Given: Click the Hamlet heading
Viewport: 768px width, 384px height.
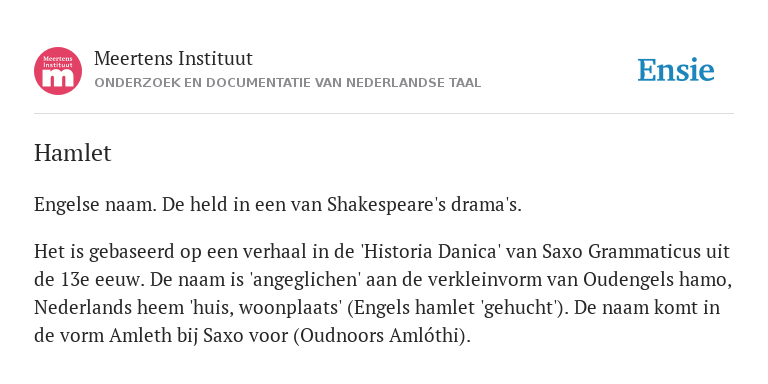Looking at the screenshot, I should [x=72, y=153].
